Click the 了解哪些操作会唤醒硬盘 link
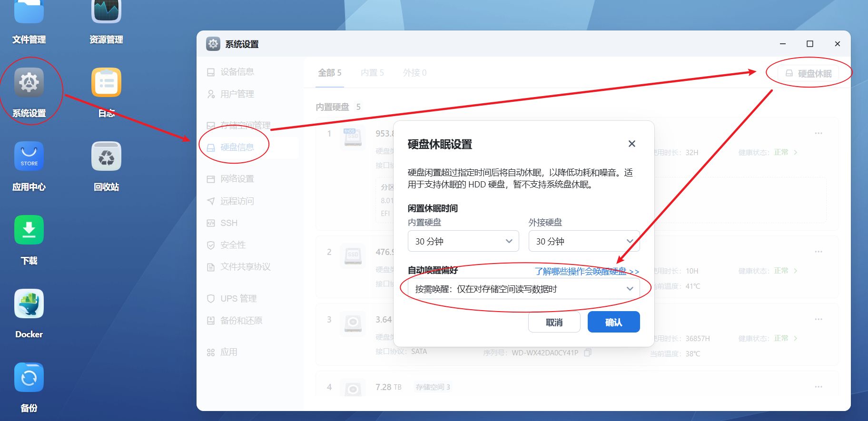The width and height of the screenshot is (868, 421). [586, 271]
